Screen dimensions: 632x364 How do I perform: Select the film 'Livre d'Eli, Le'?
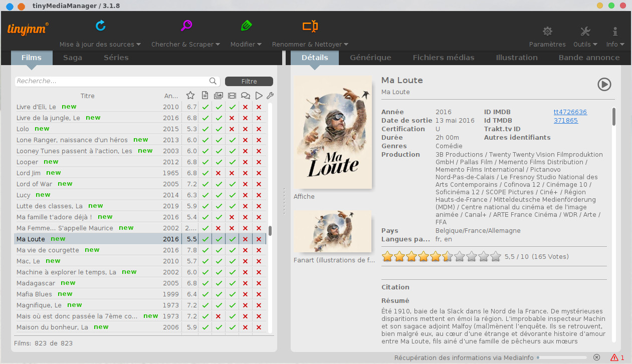(140, 107)
